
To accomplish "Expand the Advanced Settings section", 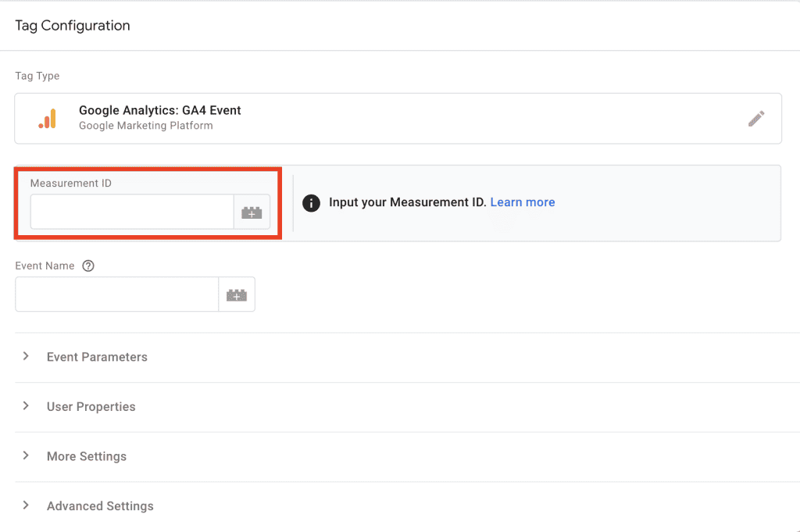I will point(100,506).
